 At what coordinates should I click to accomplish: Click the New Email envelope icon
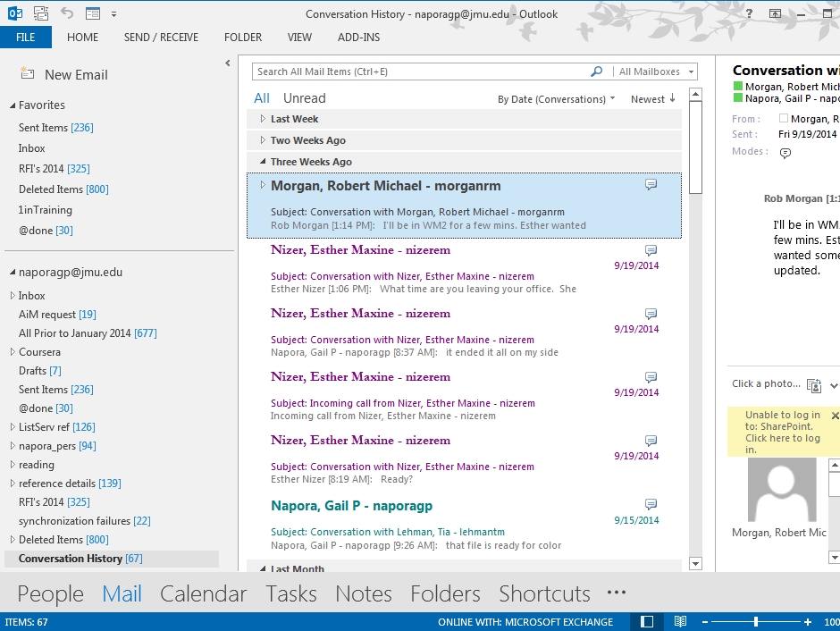click(x=28, y=73)
